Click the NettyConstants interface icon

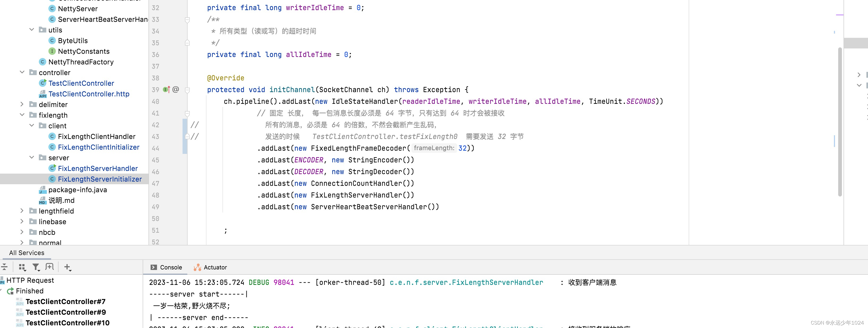(52, 51)
